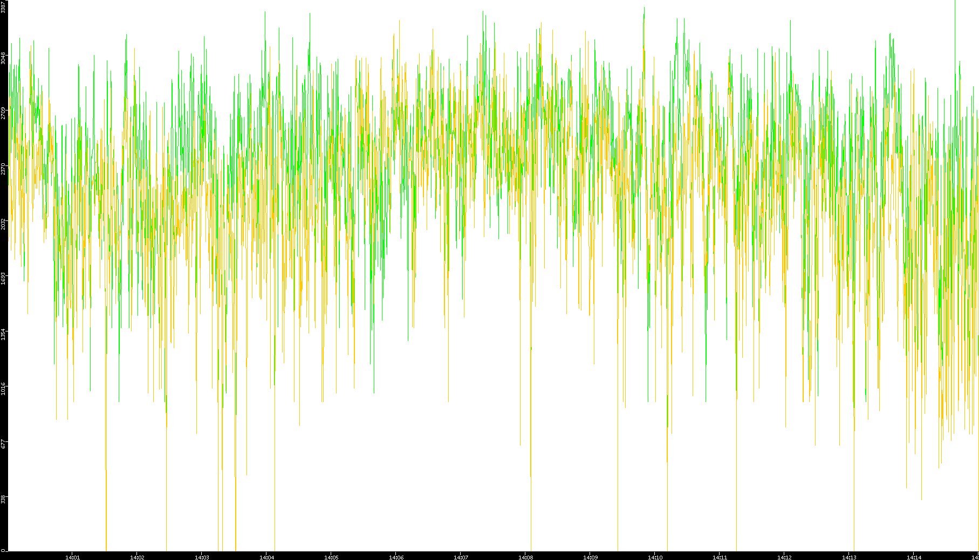Click the 1354 value axis label

(x=3, y=334)
